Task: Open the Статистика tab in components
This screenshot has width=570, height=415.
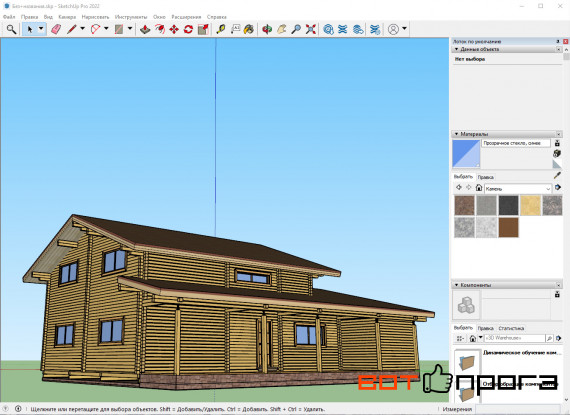Action: pos(511,328)
